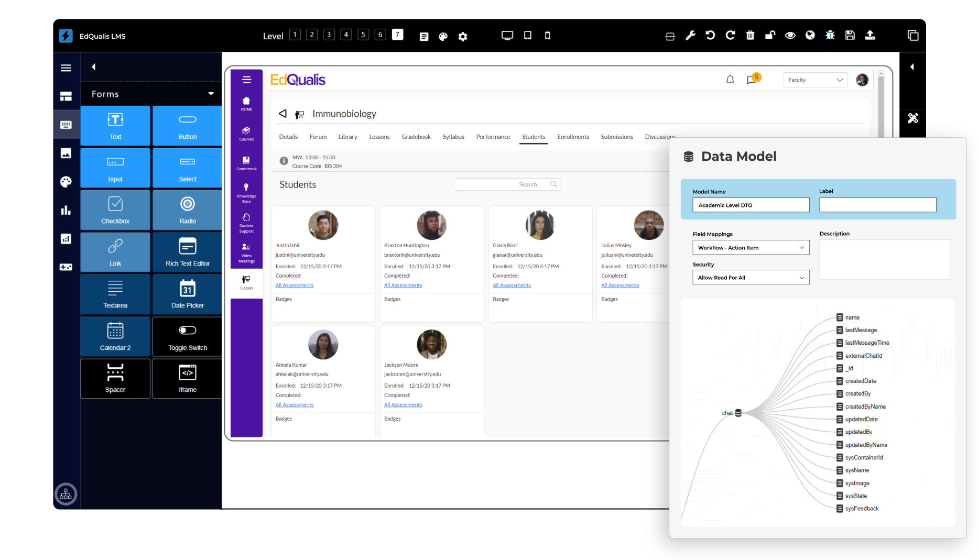Open the Enrollments tab

(573, 137)
